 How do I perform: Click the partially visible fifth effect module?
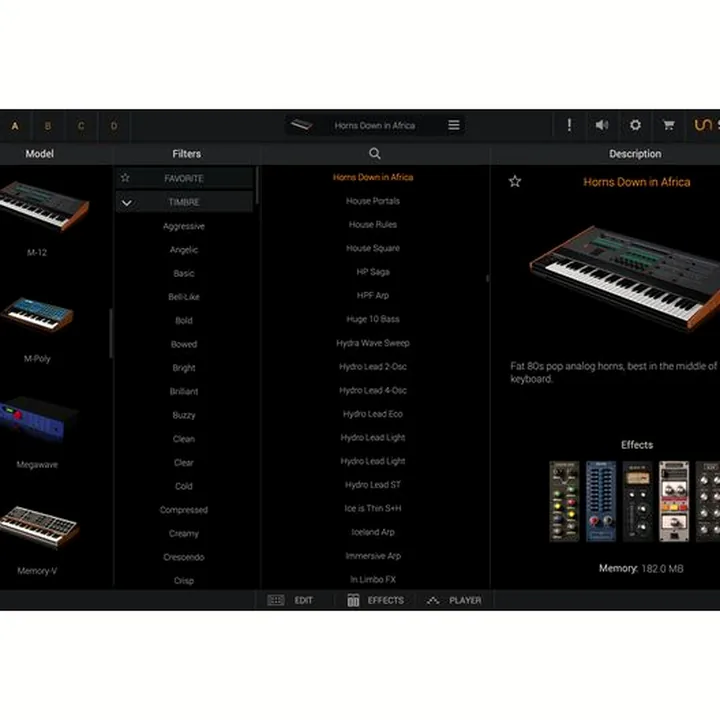tap(708, 501)
